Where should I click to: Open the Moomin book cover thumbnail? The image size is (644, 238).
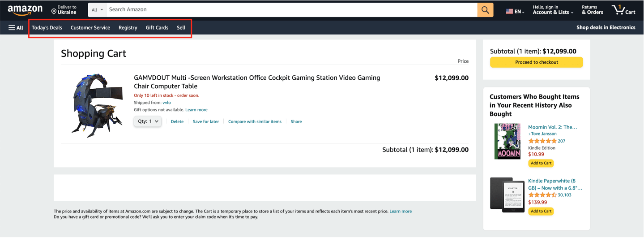click(507, 142)
